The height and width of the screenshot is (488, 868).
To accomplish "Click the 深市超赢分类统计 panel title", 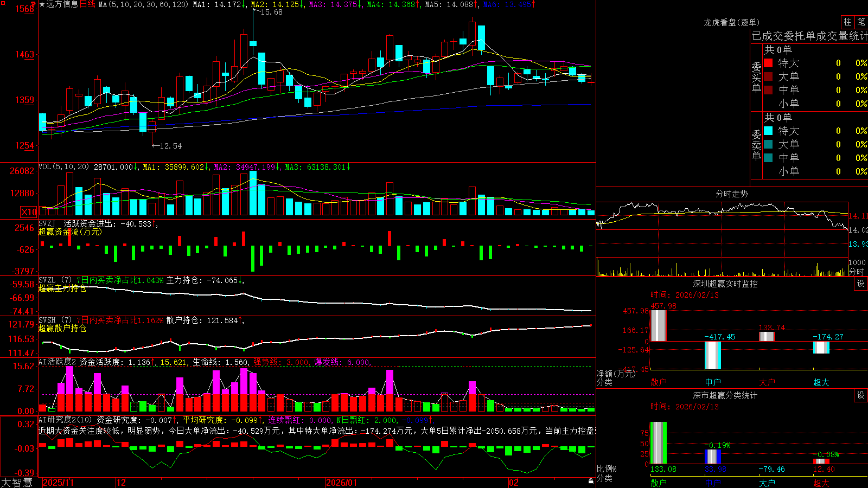I will click(x=725, y=395).
